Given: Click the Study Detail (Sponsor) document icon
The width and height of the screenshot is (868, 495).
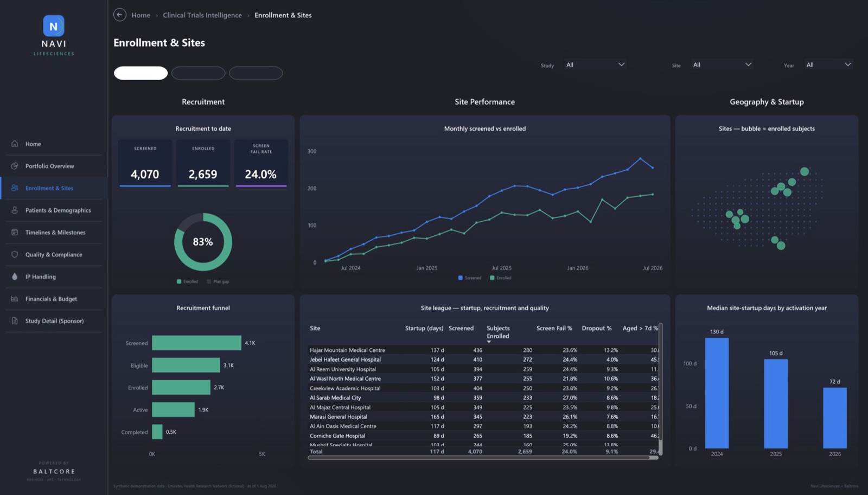Looking at the screenshot, I should [x=15, y=321].
